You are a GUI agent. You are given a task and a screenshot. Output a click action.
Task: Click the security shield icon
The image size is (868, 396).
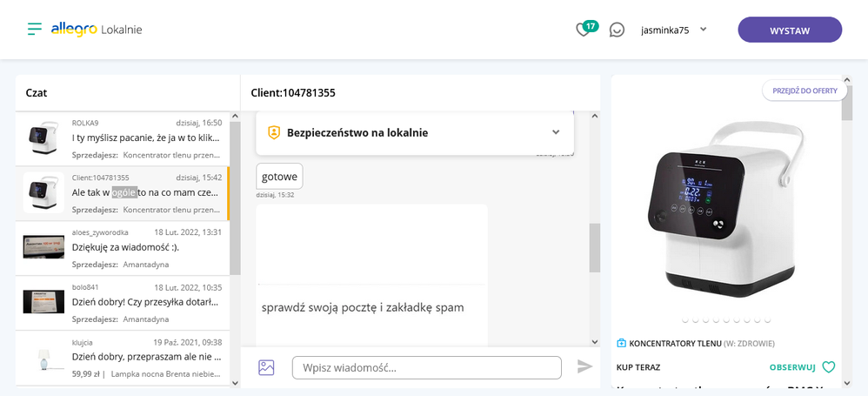(x=273, y=133)
